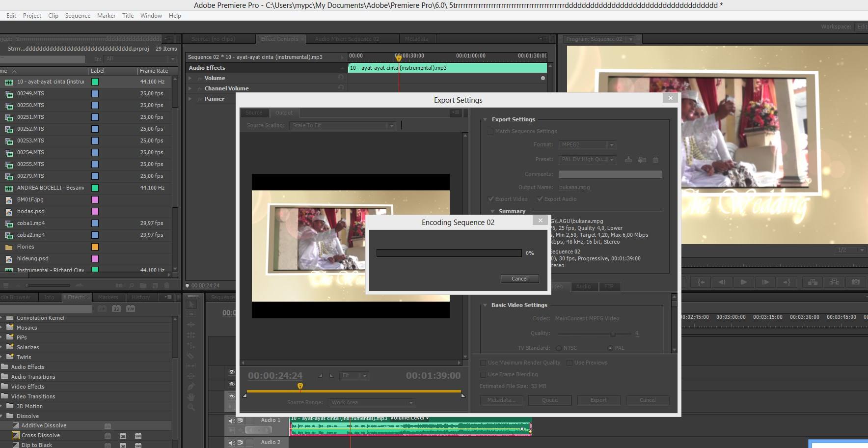Screen dimensions: 868x448
Task: Click Go to Out point in Program monitor
Action: coord(787,282)
